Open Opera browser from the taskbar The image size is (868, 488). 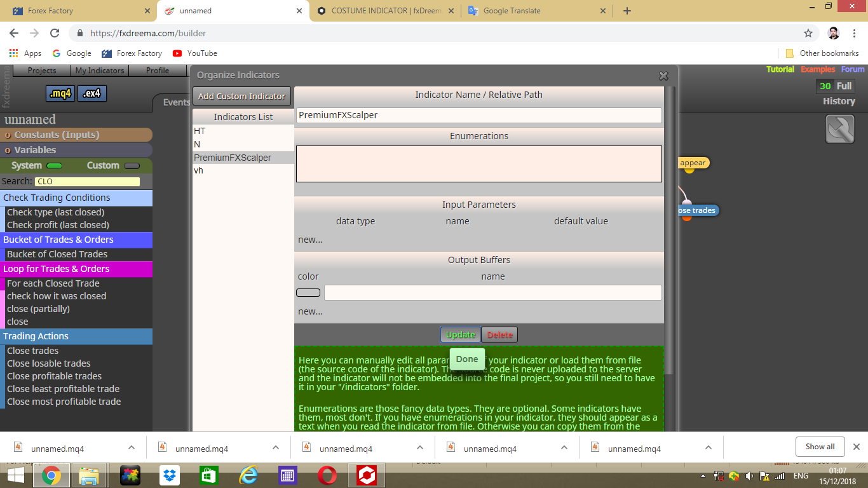point(328,475)
